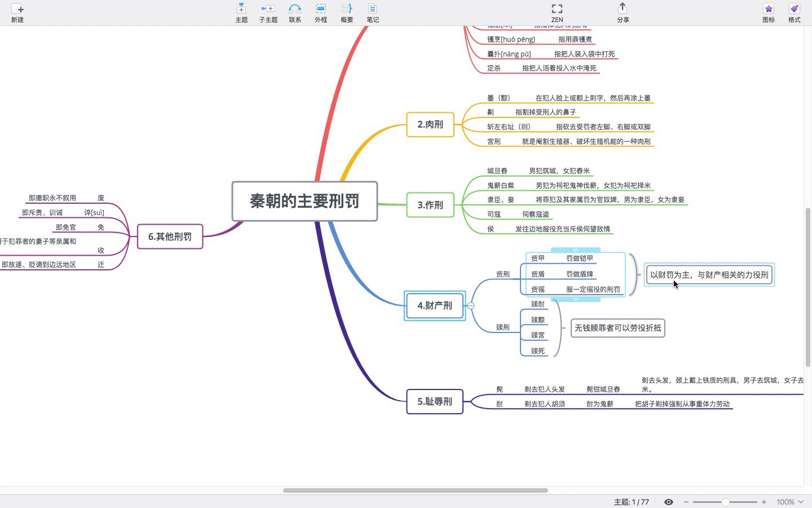Screen dimensions: 812x508
Task: Select the 4.财产刑 topic
Action: pos(435,305)
